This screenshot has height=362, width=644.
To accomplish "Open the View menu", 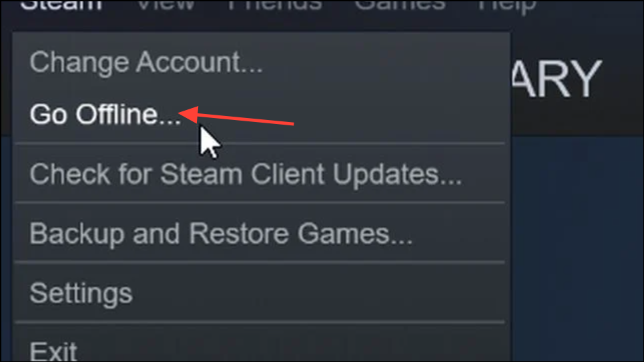I will coord(166,5).
